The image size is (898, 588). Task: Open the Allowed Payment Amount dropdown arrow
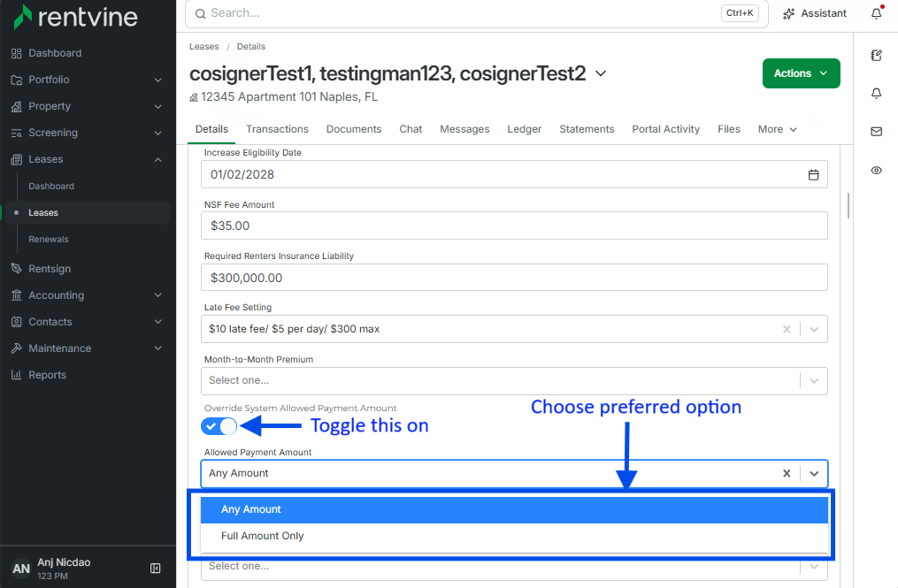point(814,473)
